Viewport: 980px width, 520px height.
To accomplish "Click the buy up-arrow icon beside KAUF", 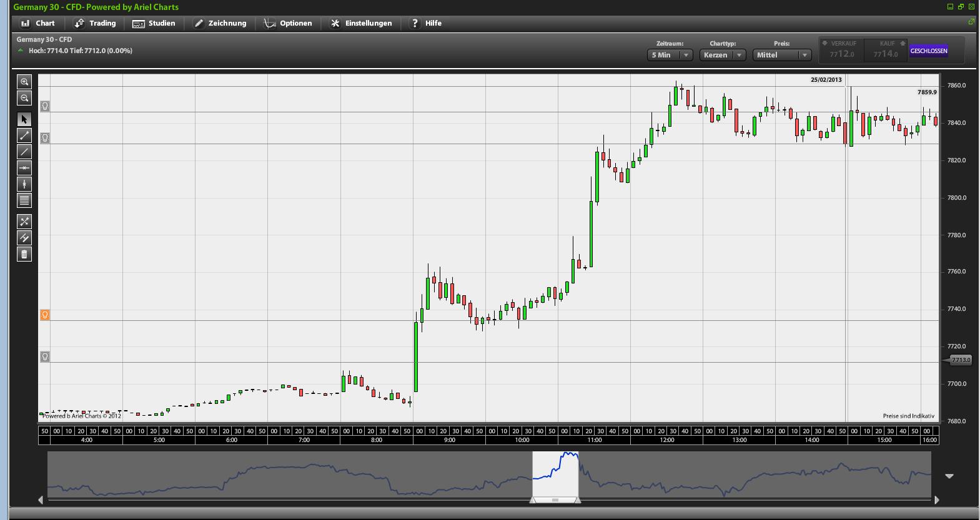I will click(x=903, y=44).
